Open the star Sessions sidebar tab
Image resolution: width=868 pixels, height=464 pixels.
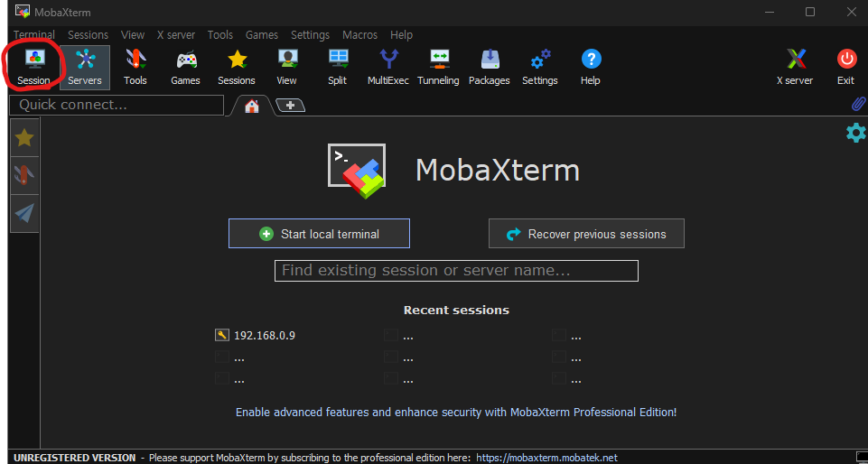pos(24,137)
